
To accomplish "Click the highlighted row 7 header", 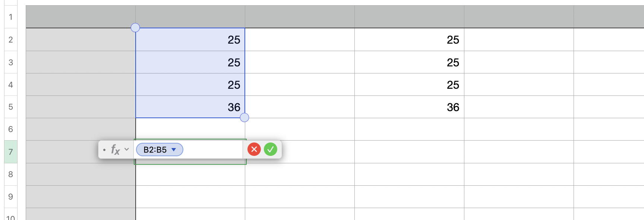I will [x=11, y=152].
